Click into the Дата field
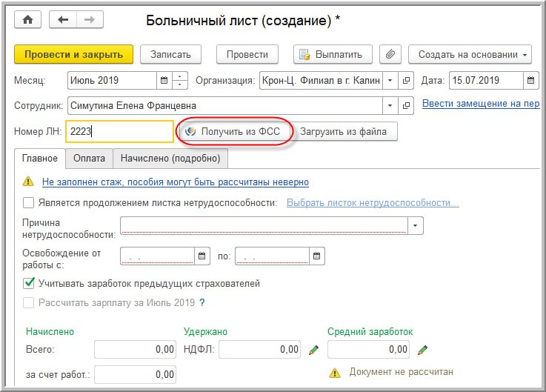This screenshot has width=546, height=392. pyautogui.click(x=487, y=81)
